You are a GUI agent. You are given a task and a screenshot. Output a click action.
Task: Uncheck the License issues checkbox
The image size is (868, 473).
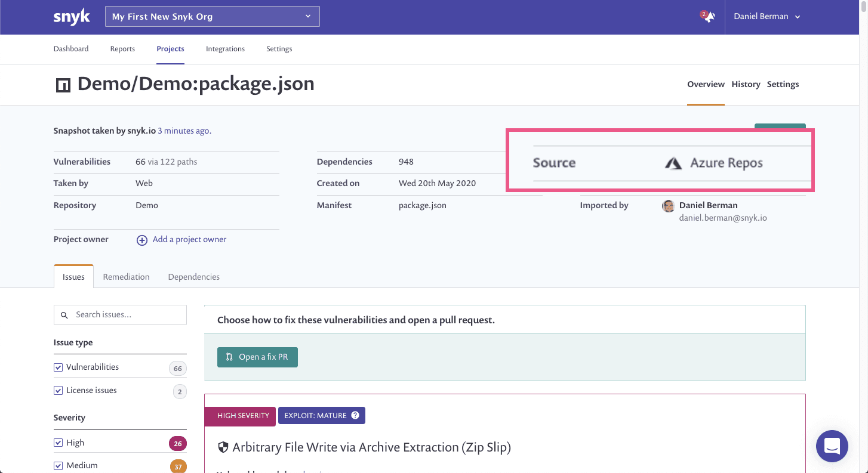(58, 391)
